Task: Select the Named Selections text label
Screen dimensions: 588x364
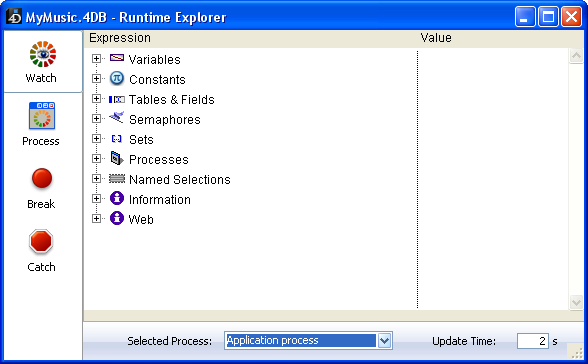Action: click(180, 180)
